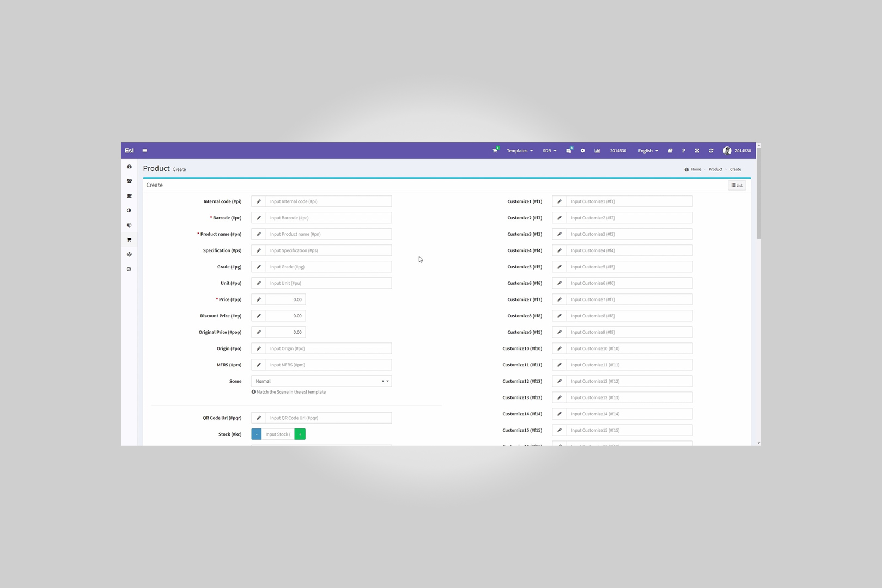Focus the Customize10 input field

click(x=629, y=348)
